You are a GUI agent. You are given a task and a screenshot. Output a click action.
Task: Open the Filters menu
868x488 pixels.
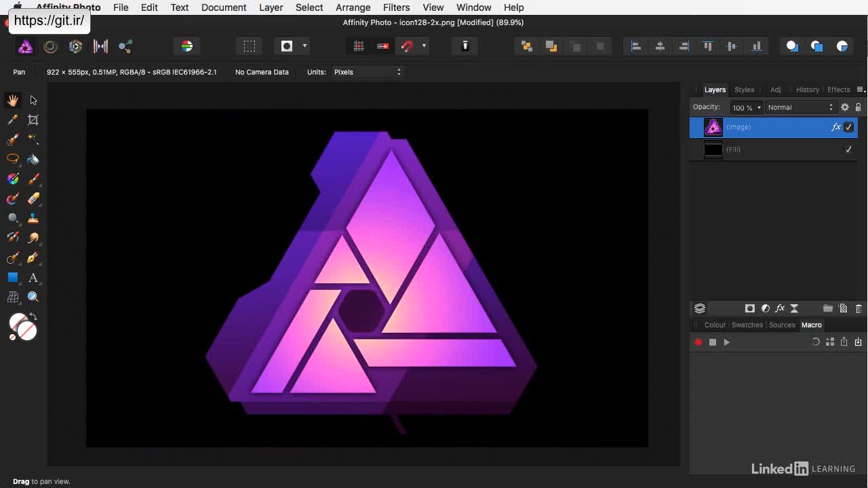point(396,7)
